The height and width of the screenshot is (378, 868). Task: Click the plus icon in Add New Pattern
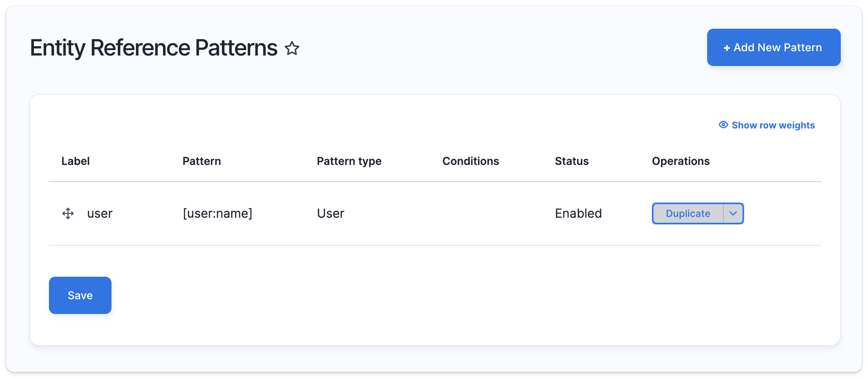[x=727, y=48]
